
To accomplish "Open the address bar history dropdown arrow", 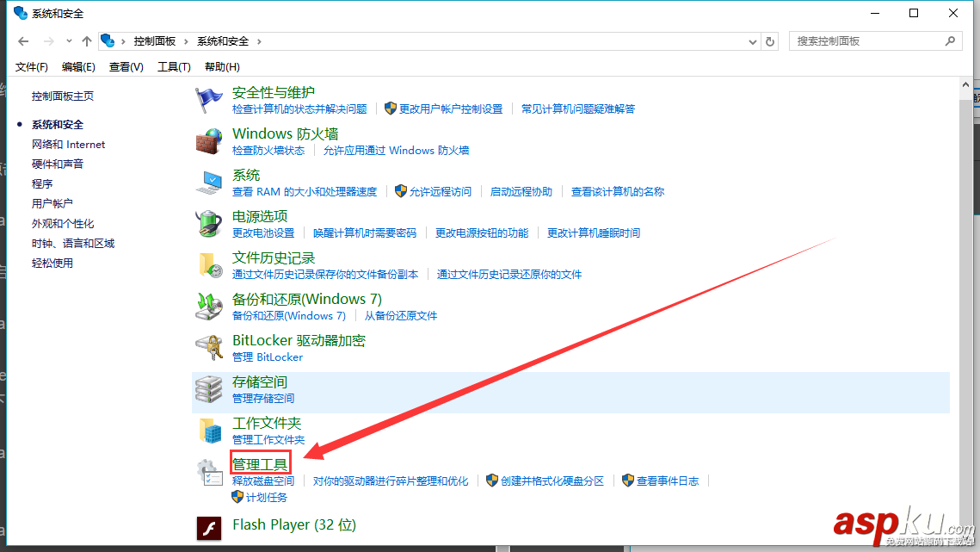I will click(x=752, y=40).
